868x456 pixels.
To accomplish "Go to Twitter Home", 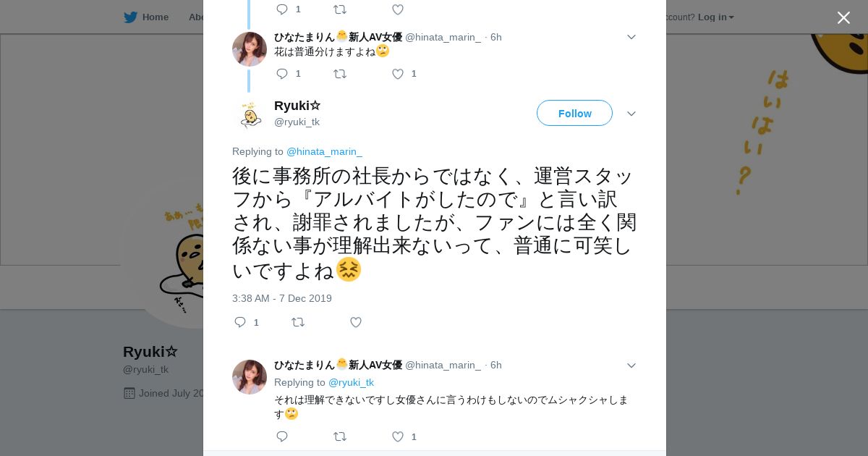I will pos(146,17).
